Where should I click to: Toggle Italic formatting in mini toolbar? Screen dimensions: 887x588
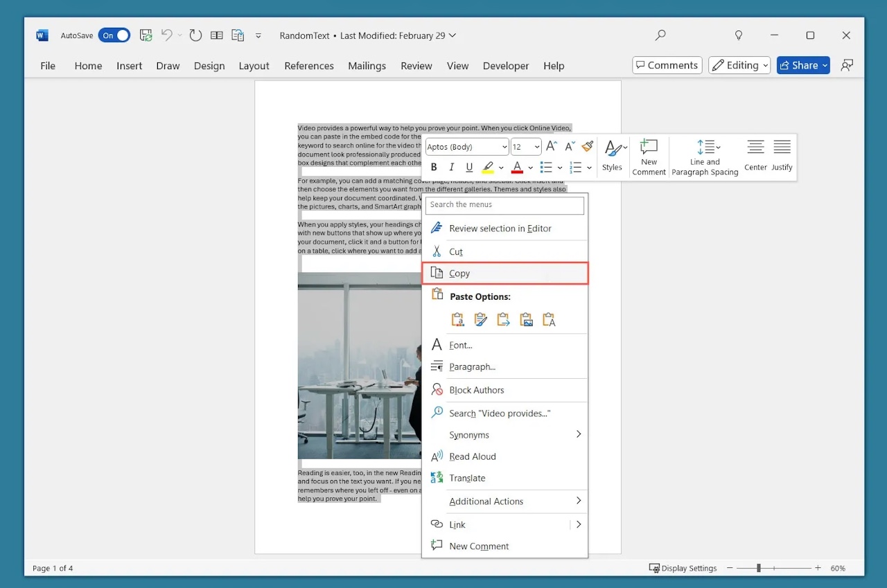pyautogui.click(x=452, y=167)
